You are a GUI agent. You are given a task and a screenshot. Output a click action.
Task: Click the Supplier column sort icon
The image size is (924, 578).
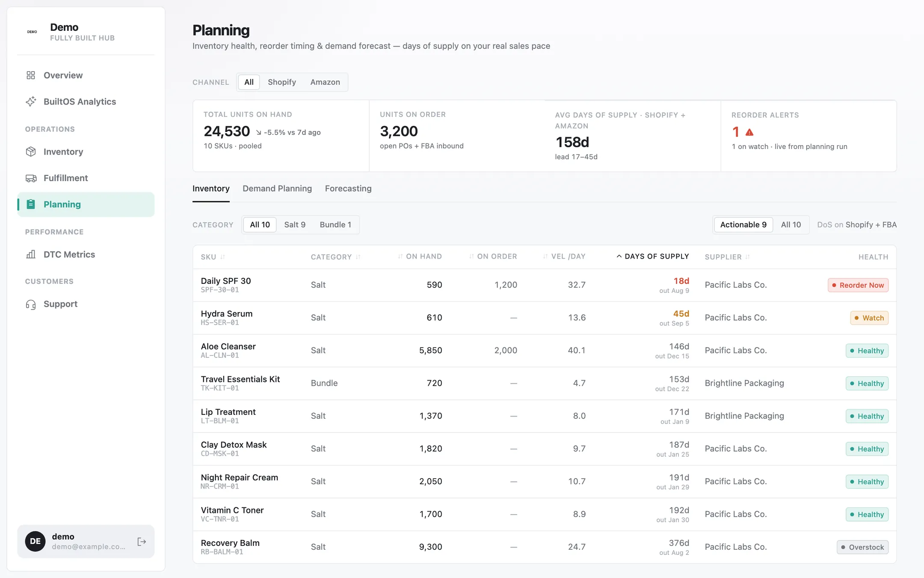pos(748,257)
